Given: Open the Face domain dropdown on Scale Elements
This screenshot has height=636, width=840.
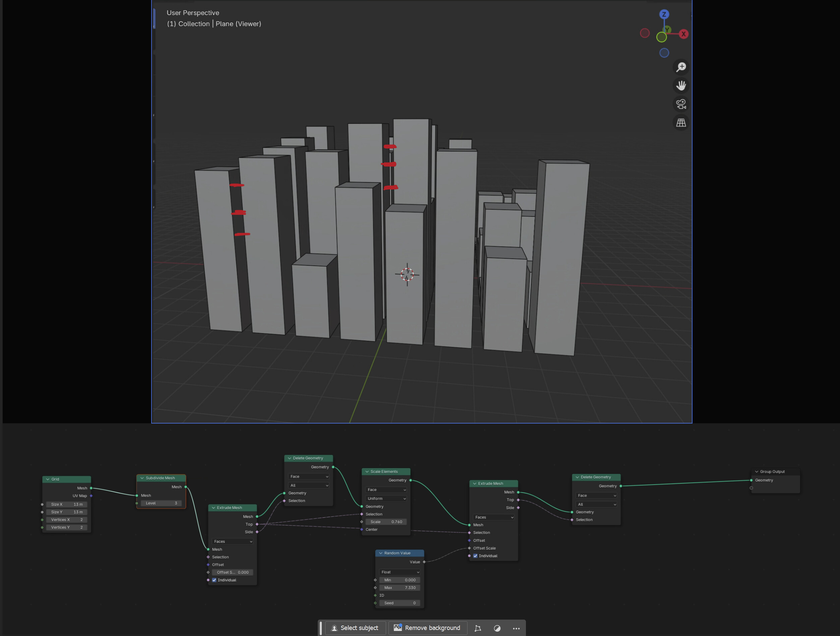Looking at the screenshot, I should [386, 490].
